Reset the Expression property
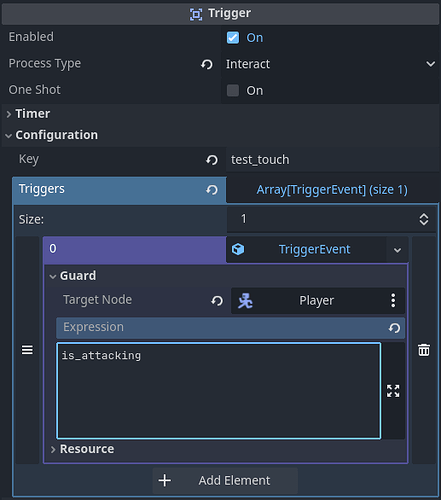The image size is (441, 500). coord(394,328)
